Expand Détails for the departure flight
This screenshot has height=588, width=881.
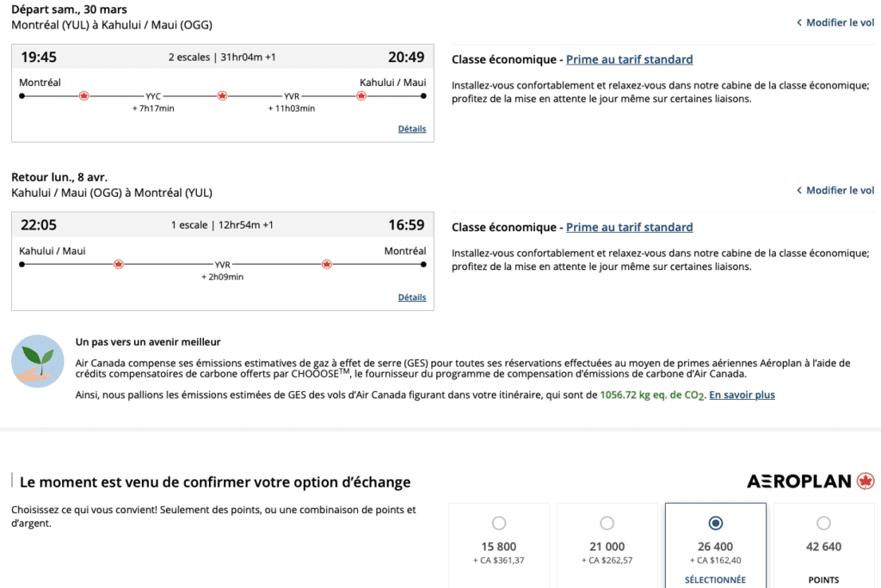[x=411, y=129]
